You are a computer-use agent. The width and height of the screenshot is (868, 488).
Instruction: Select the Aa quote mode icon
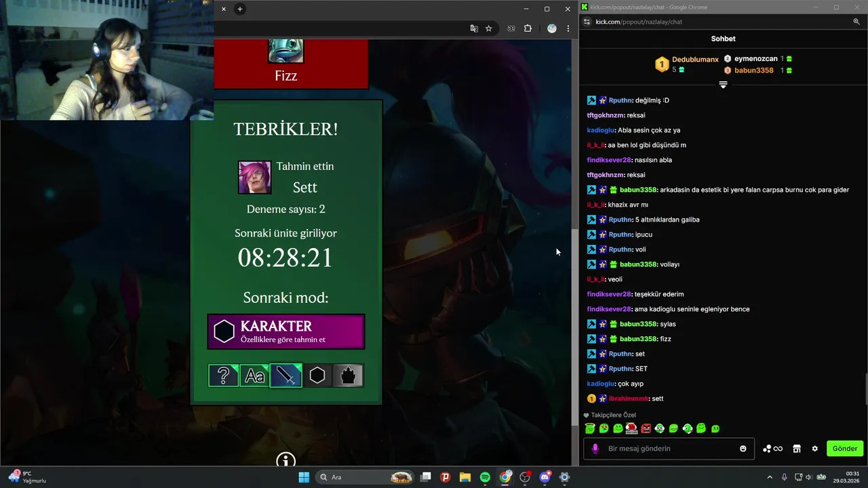pyautogui.click(x=254, y=375)
